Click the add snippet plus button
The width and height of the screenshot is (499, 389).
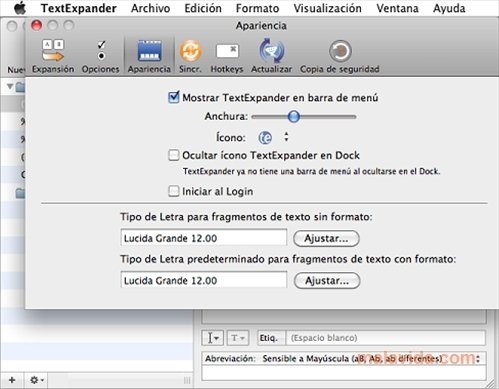pyautogui.click(x=12, y=380)
